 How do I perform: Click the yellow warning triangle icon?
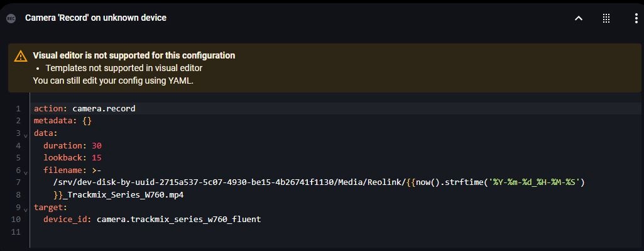point(21,56)
